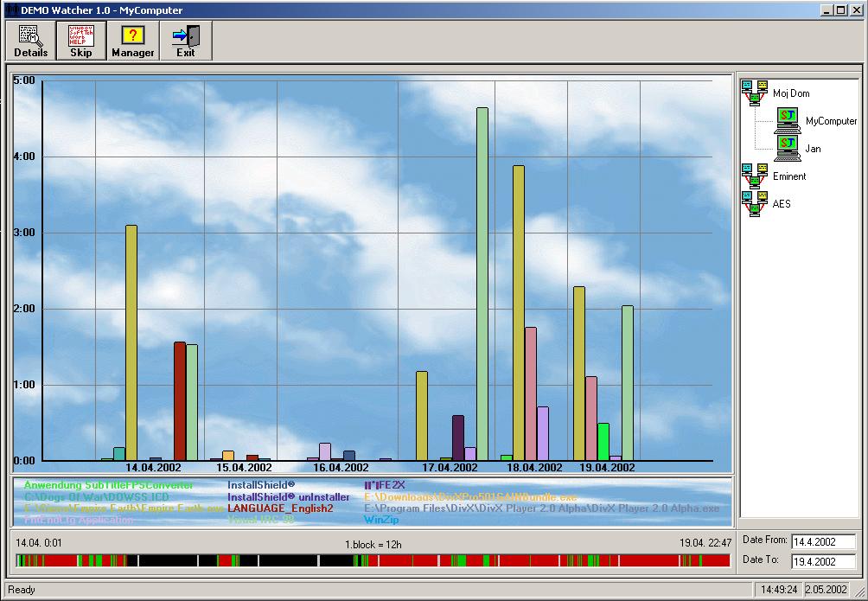Image resolution: width=868 pixels, height=601 pixels.
Task: Click the Exit door icon
Action: [185, 35]
